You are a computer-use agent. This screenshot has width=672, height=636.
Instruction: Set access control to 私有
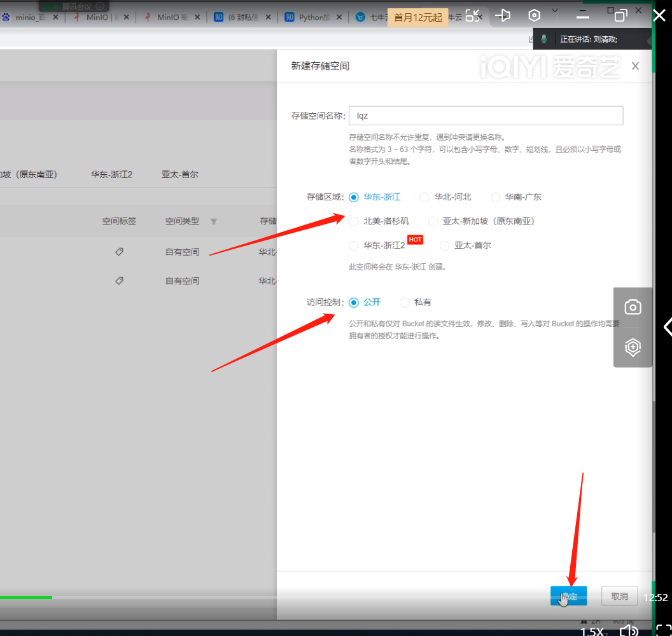tap(404, 302)
